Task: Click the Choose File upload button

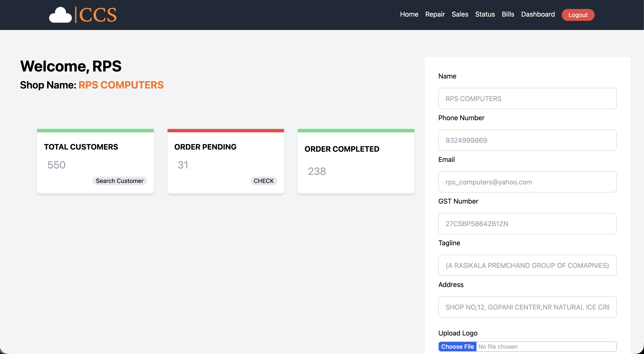Action: click(457, 347)
